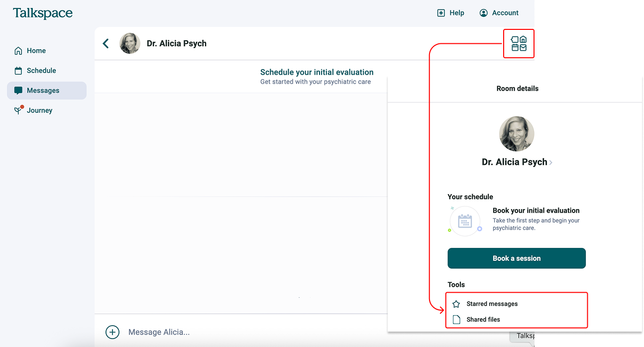The height and width of the screenshot is (347, 644).
Task: Go back using the chevron arrow
Action: [106, 43]
